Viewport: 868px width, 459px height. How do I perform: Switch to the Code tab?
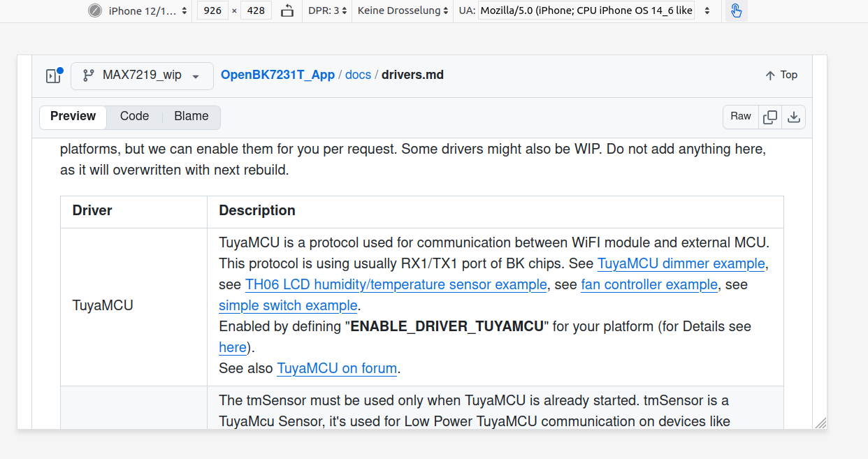134,117
